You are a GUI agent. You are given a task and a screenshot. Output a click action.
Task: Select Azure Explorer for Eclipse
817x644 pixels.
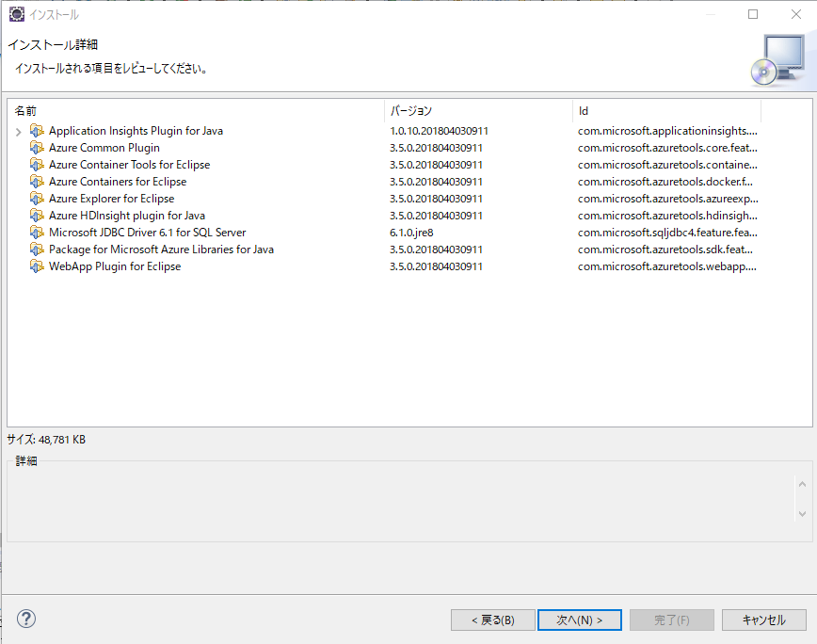[x=111, y=199]
